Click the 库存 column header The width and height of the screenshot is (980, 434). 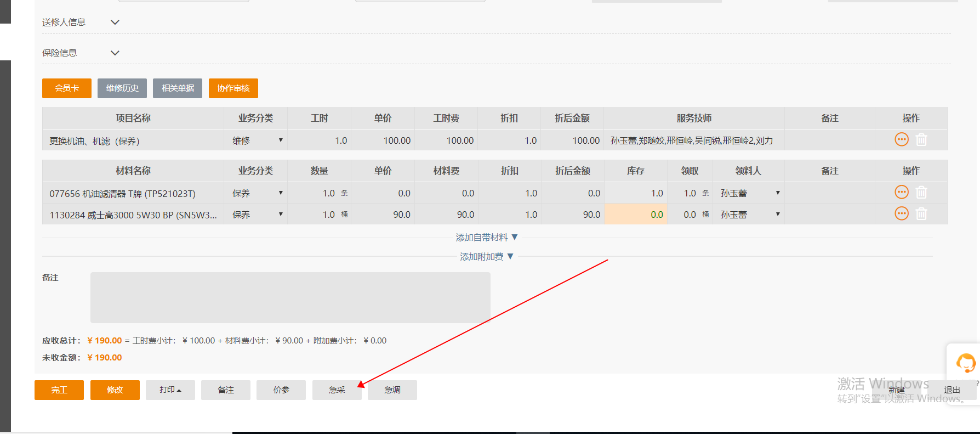pyautogui.click(x=636, y=171)
